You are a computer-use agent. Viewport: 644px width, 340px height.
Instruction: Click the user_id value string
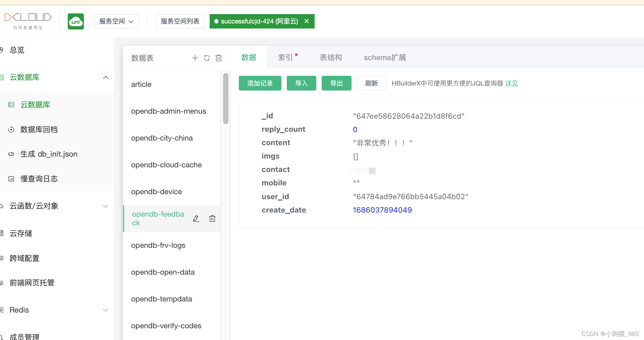point(411,196)
